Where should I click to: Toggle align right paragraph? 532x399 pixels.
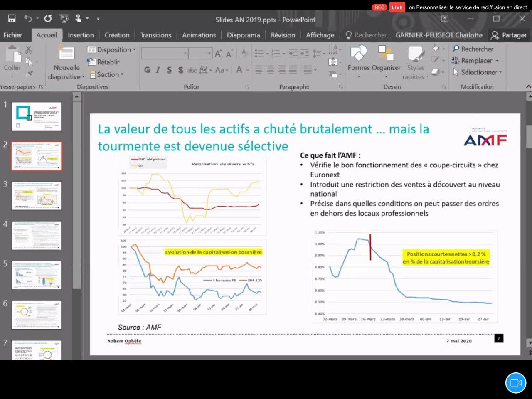282,70
